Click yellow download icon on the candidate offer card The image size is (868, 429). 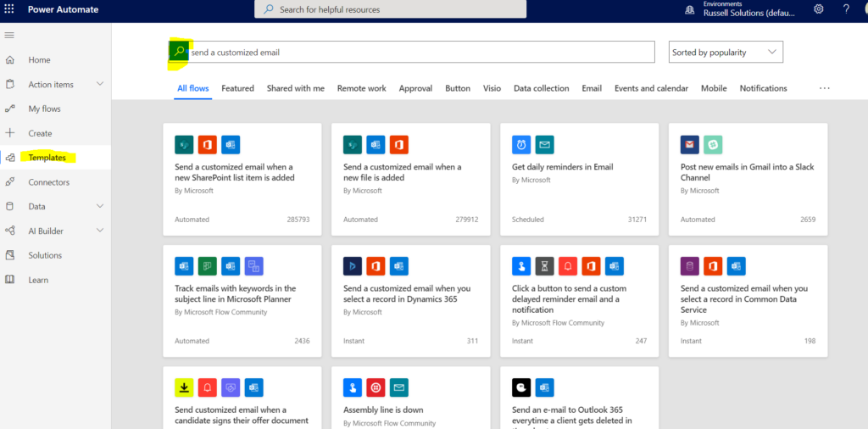click(x=184, y=387)
